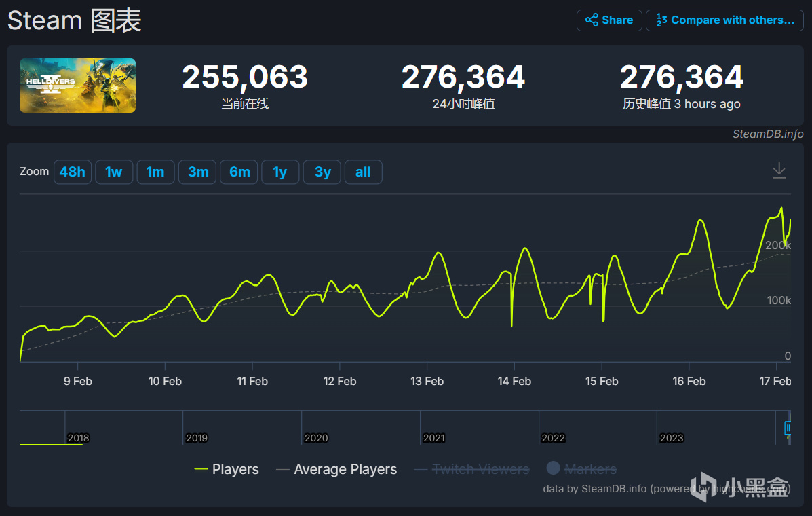This screenshot has width=812, height=516.
Task: Set zoom range to 48h
Action: (x=73, y=172)
